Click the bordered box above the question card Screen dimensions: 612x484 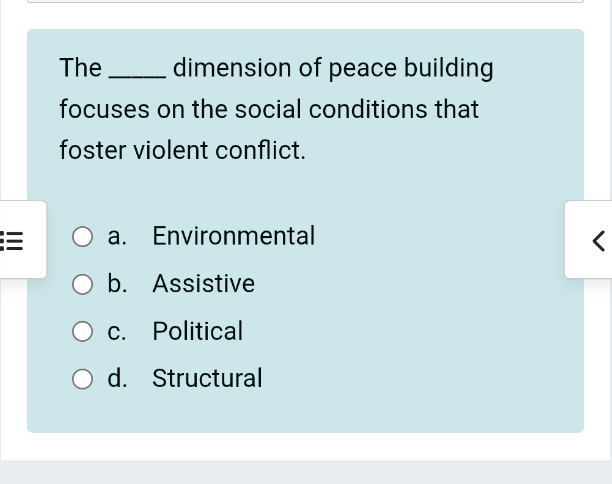point(306,1)
